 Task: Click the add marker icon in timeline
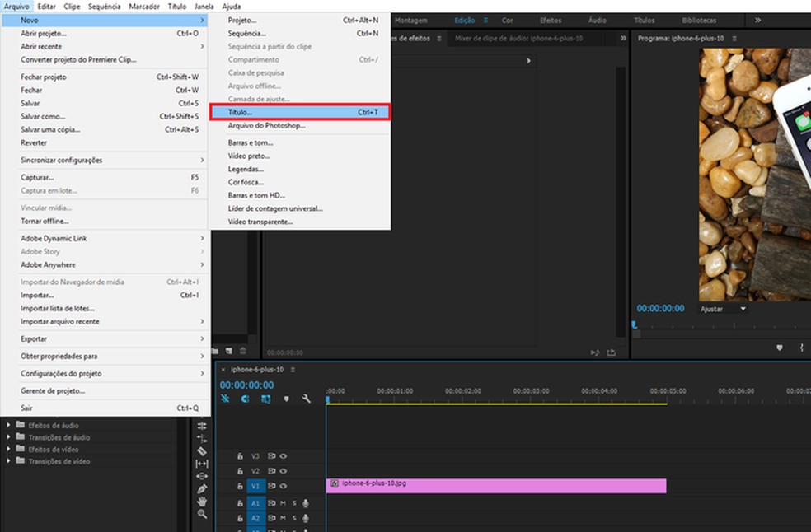[x=287, y=399]
